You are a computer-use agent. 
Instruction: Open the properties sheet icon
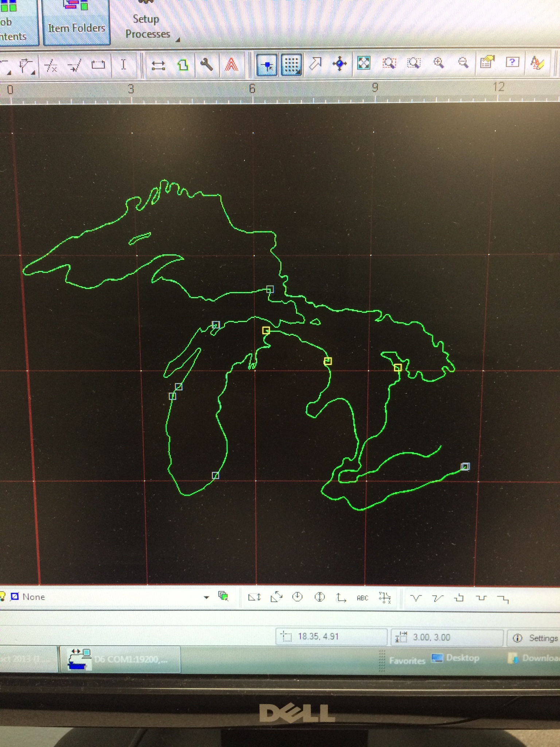487,62
